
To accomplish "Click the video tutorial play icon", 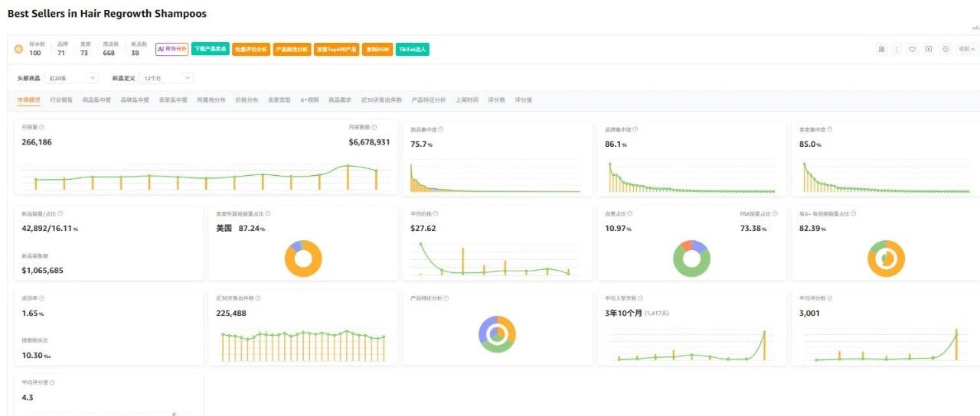I will tap(929, 49).
